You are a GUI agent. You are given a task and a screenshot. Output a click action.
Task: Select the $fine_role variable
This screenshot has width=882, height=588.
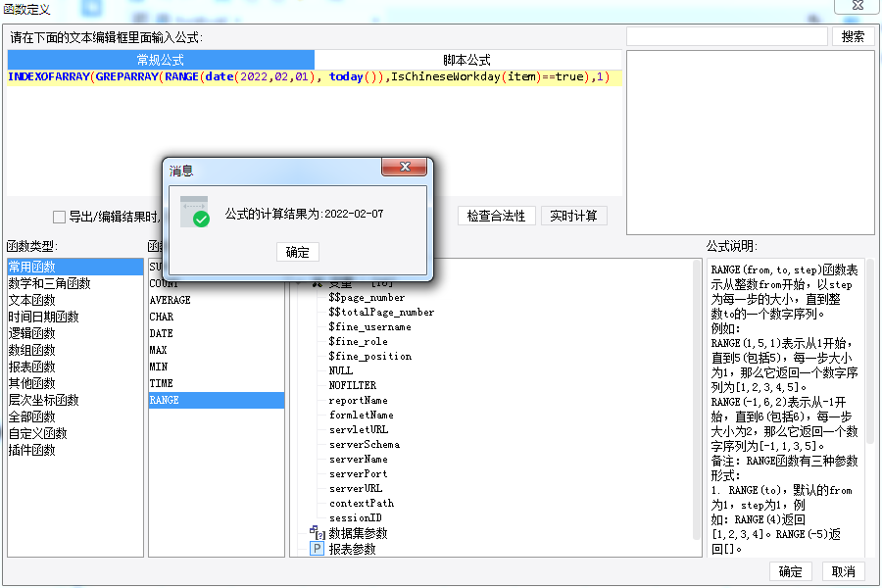pyautogui.click(x=359, y=342)
